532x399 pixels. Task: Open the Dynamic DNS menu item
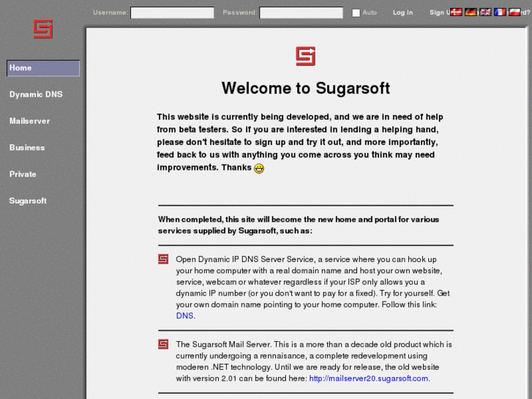click(x=36, y=94)
